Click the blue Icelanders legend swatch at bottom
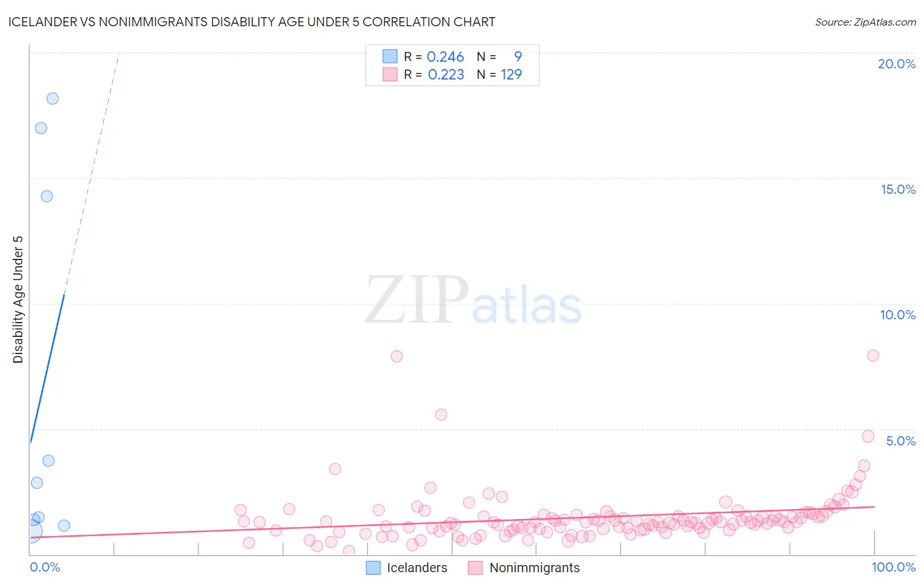Image resolution: width=924 pixels, height=586 pixels. (x=373, y=568)
